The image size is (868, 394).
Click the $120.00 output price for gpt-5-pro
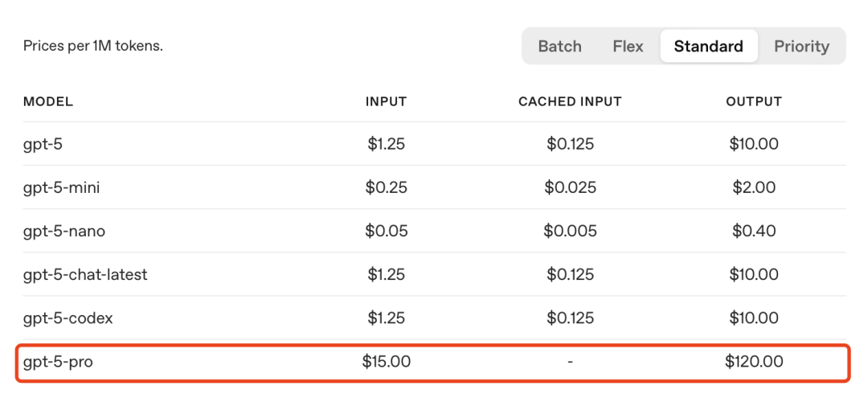click(753, 362)
